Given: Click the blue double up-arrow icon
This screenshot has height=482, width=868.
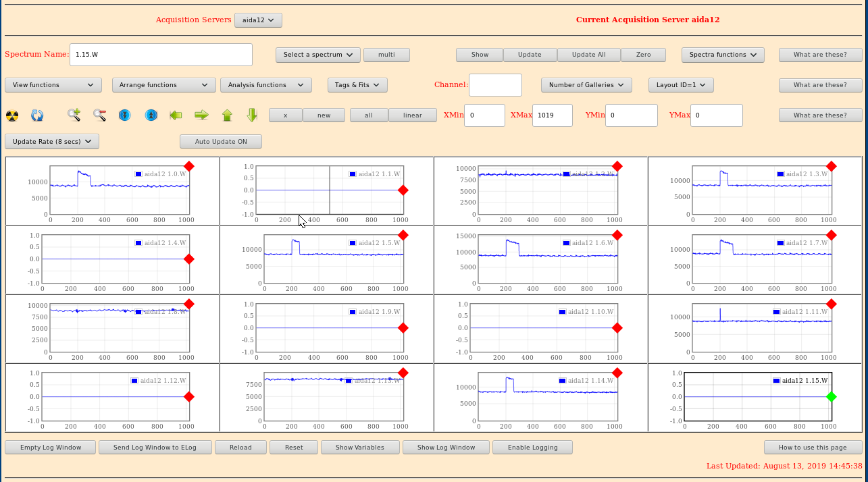Looking at the screenshot, I should click(151, 115).
